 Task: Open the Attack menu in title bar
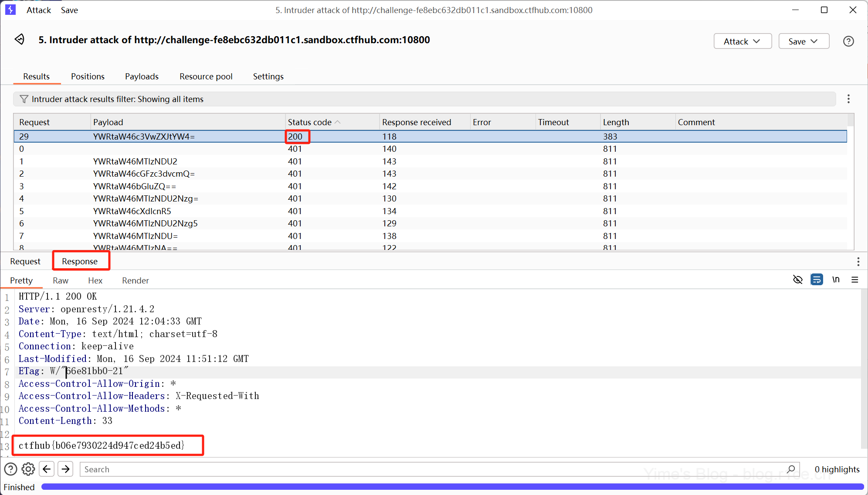click(x=38, y=10)
